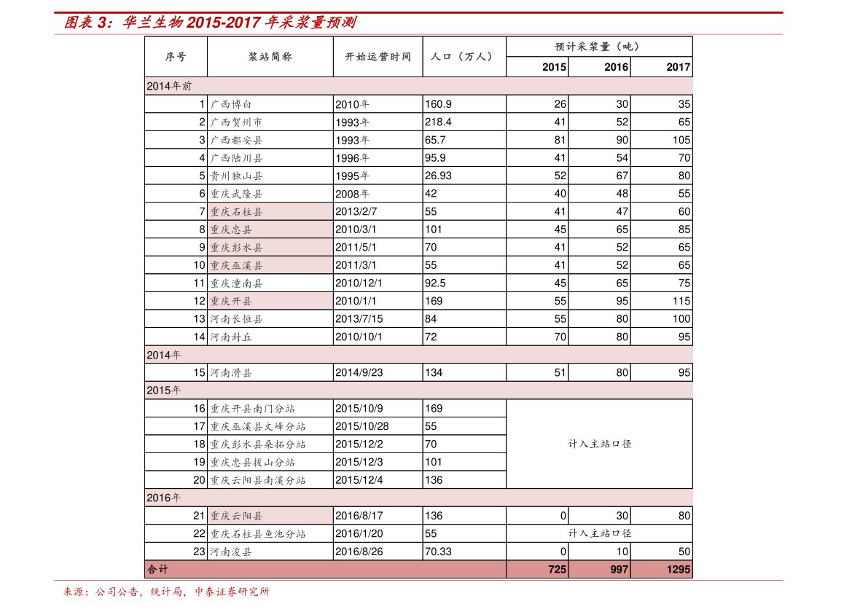Select the 预计采浆量（吨） header
The width and height of the screenshot is (868, 612).
(597, 47)
